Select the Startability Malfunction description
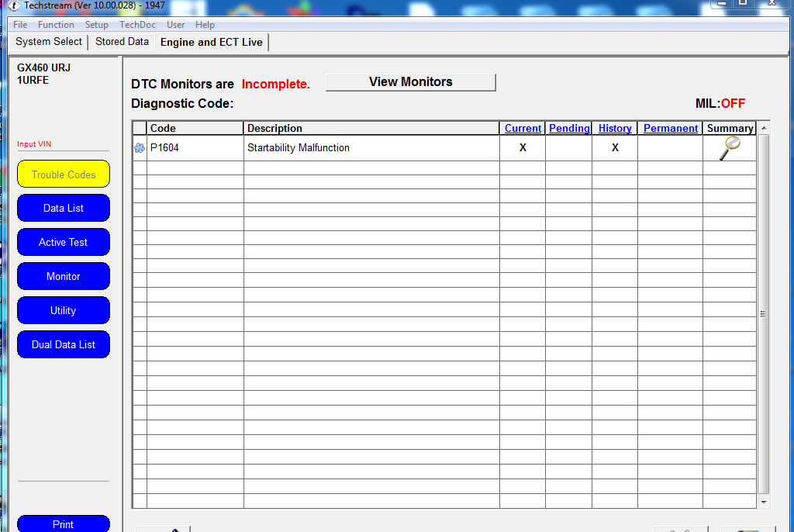 point(299,148)
